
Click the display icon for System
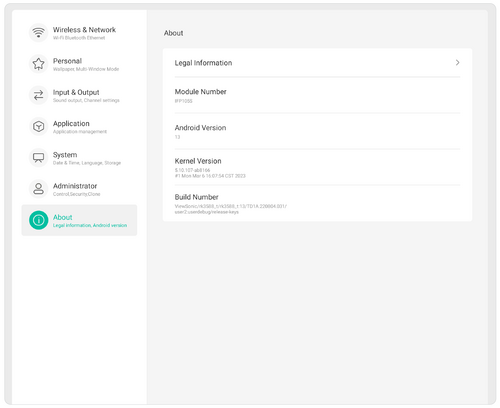click(38, 158)
